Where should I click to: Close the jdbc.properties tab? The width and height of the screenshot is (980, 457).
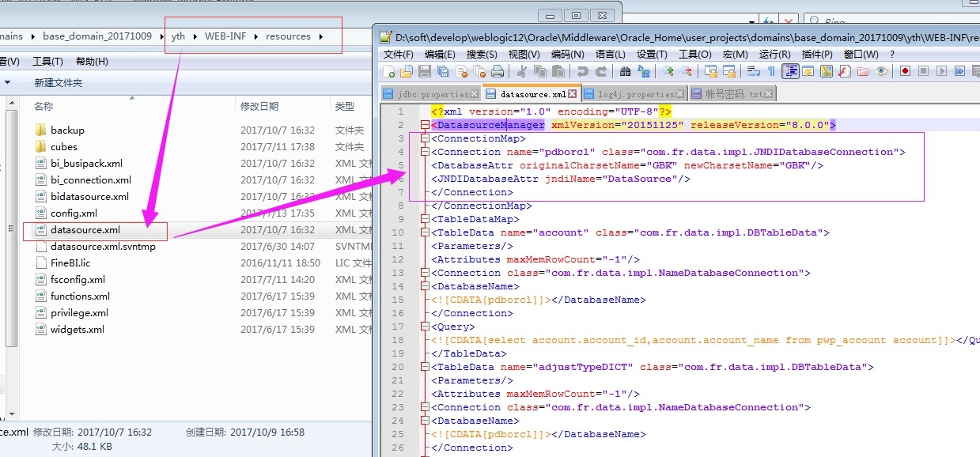(473, 94)
